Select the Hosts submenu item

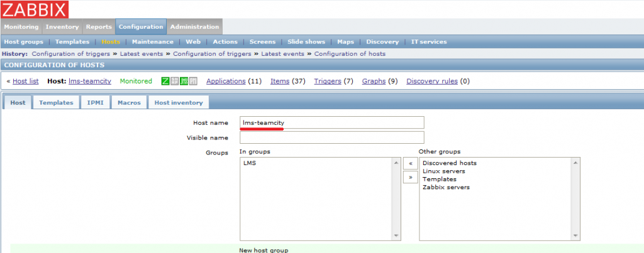point(111,42)
